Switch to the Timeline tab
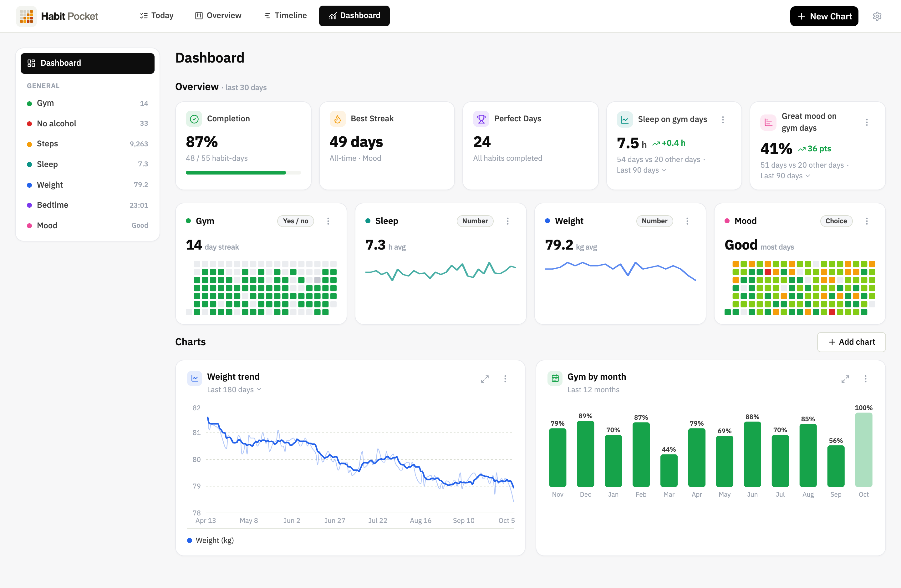This screenshot has height=588, width=901. click(285, 16)
